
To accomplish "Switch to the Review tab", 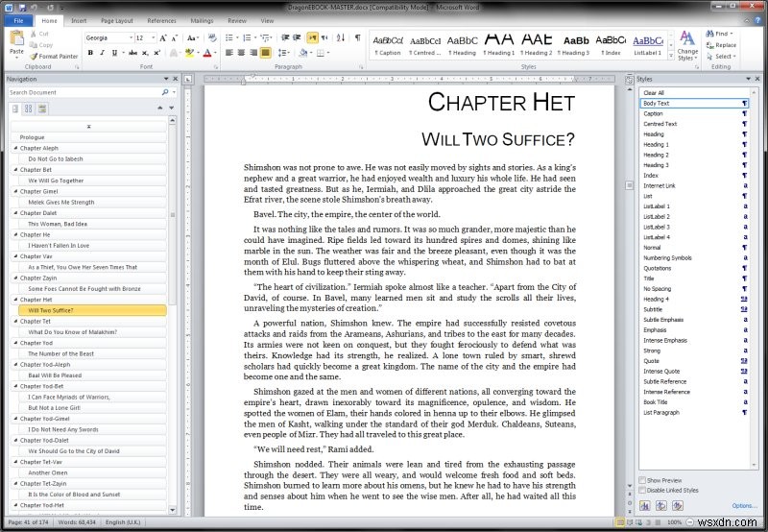I will coord(237,20).
